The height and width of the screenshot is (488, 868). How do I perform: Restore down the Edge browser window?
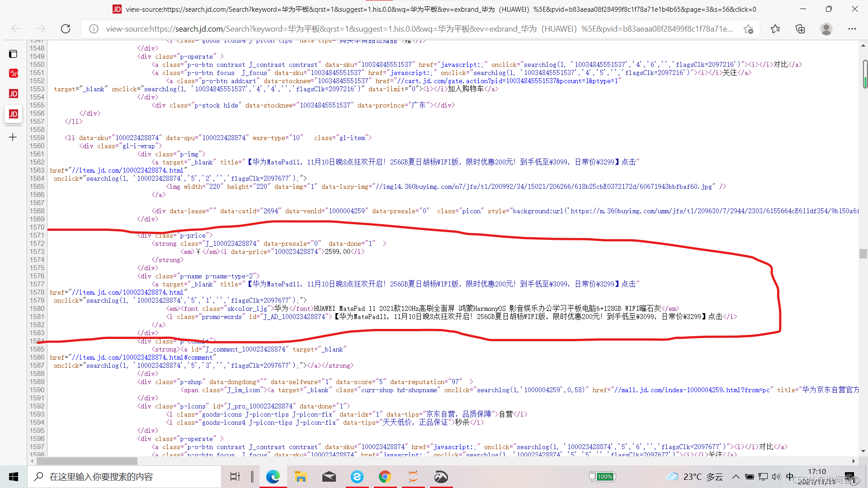point(829,9)
